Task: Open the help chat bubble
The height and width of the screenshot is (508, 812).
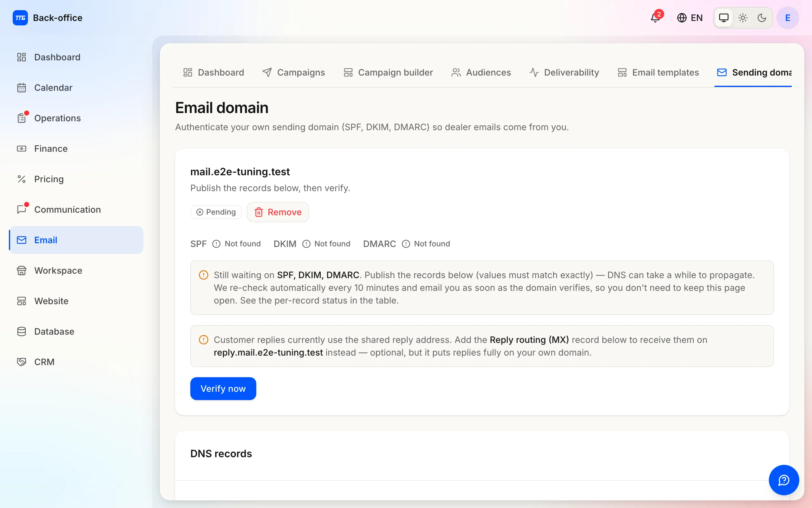Action: [x=784, y=480]
